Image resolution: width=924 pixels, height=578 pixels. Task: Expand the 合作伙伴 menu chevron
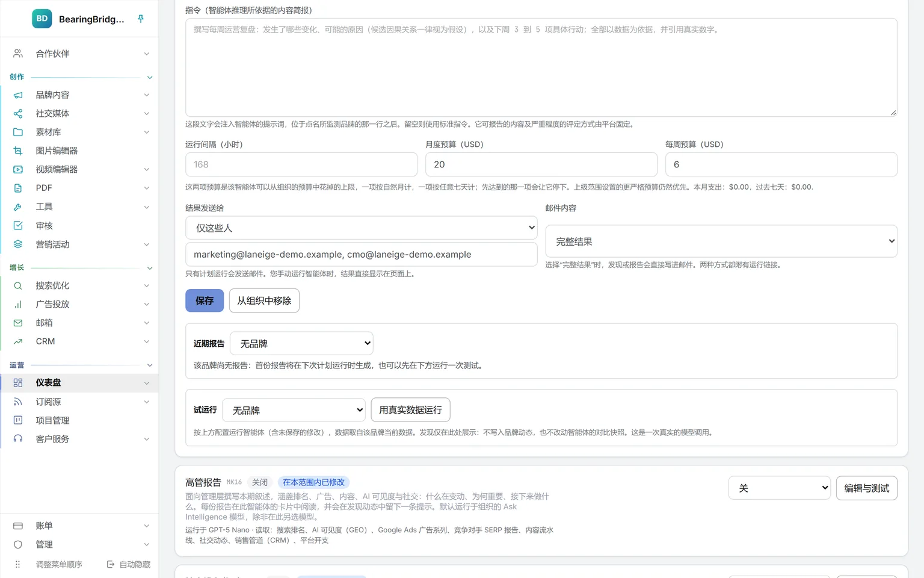click(147, 54)
